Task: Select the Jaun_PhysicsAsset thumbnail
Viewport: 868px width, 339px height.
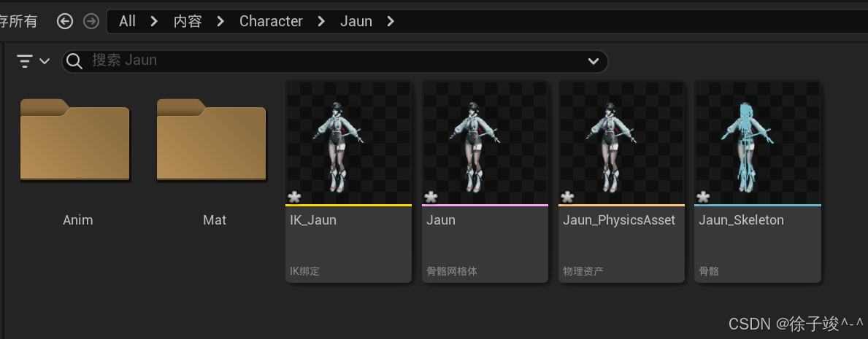Action: coord(621,143)
